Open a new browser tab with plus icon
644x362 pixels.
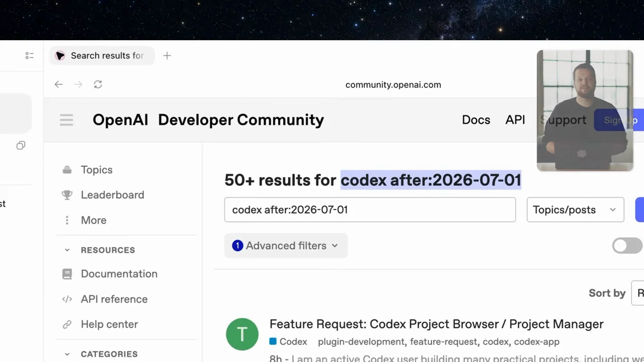click(x=167, y=56)
